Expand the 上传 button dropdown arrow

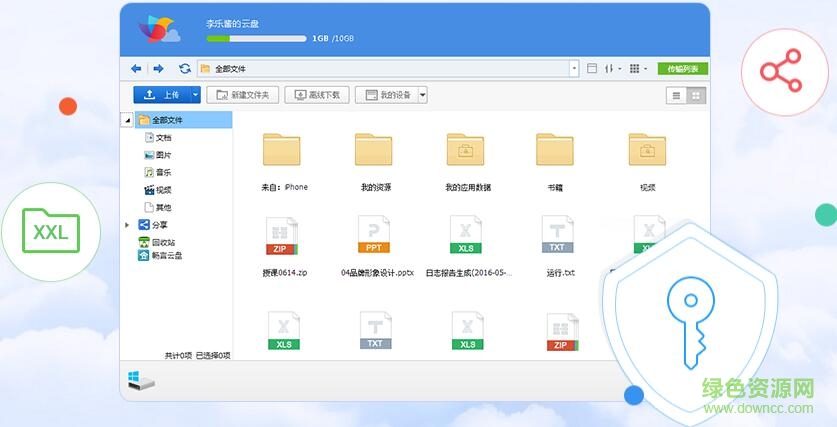pos(196,95)
